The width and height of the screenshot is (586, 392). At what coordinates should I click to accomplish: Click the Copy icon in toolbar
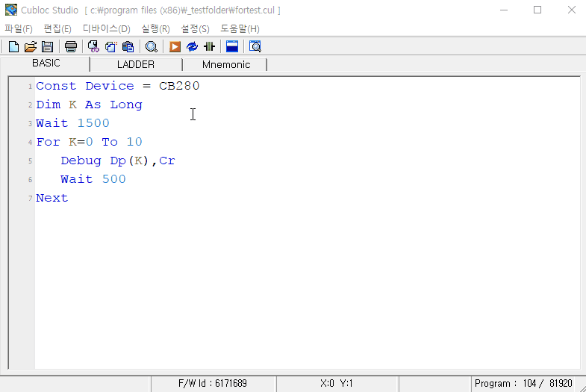click(x=110, y=47)
